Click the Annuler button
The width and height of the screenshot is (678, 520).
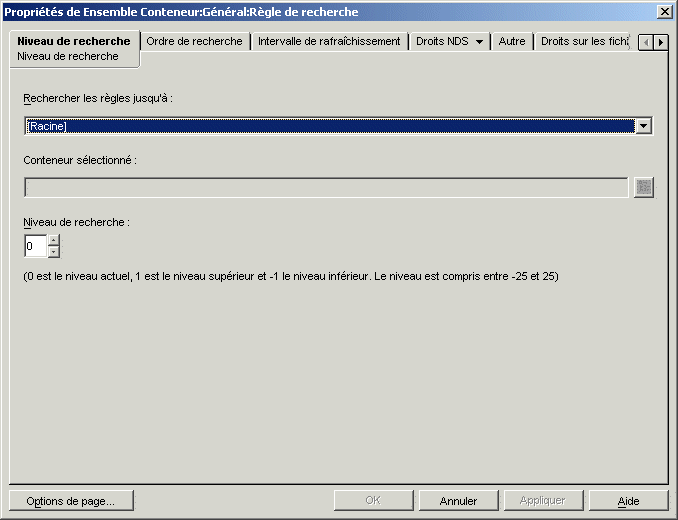coord(458,501)
